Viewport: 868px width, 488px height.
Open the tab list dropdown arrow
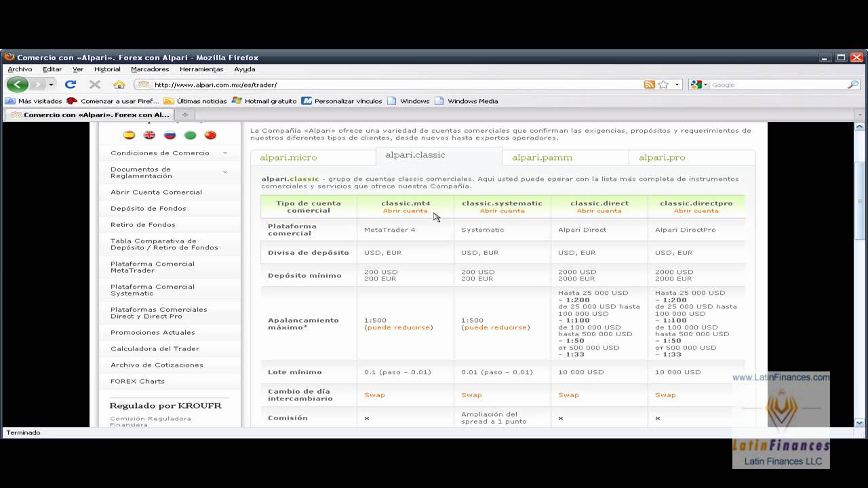[860, 115]
